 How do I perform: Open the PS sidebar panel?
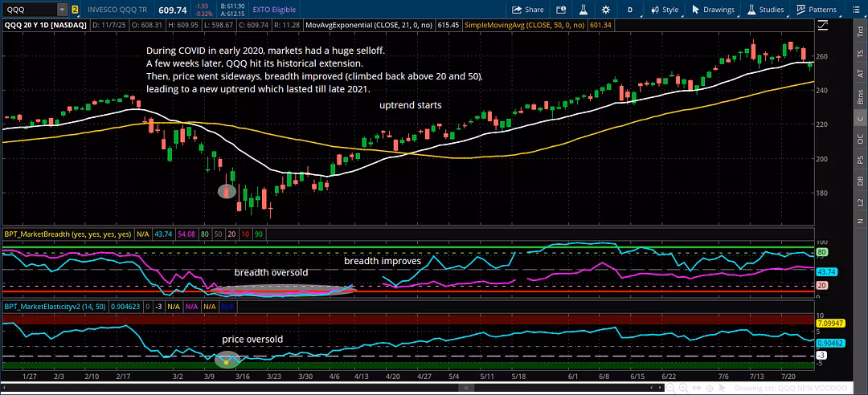click(x=860, y=159)
